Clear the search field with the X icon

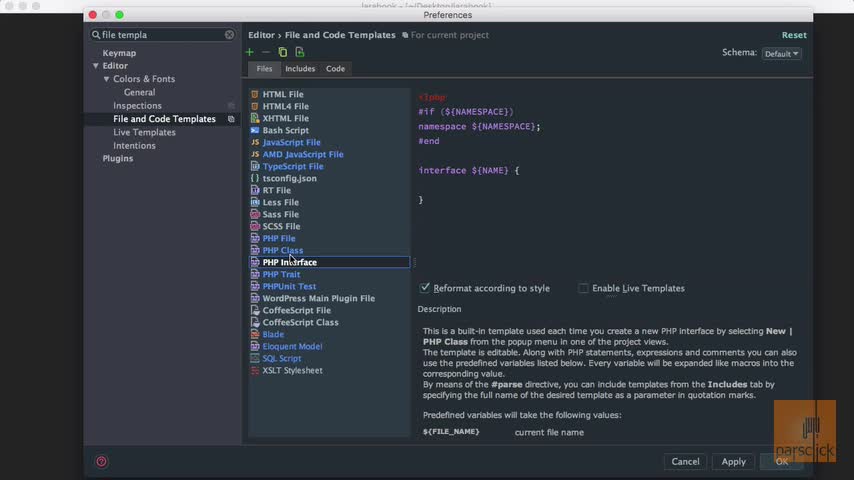(229, 35)
